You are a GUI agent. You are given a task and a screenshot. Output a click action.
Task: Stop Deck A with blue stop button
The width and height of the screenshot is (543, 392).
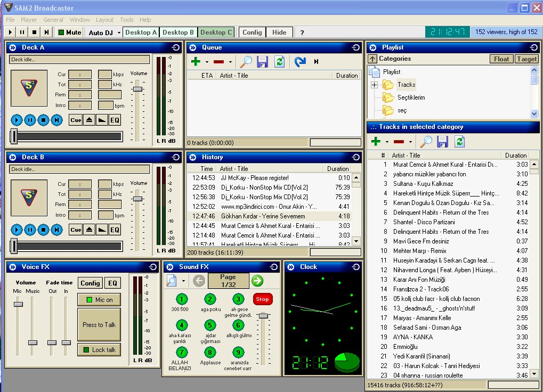point(43,120)
